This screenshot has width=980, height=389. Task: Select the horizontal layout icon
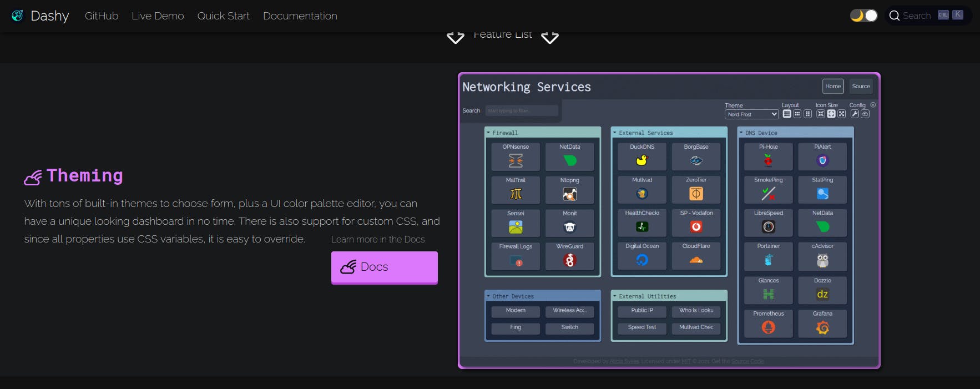pos(797,114)
